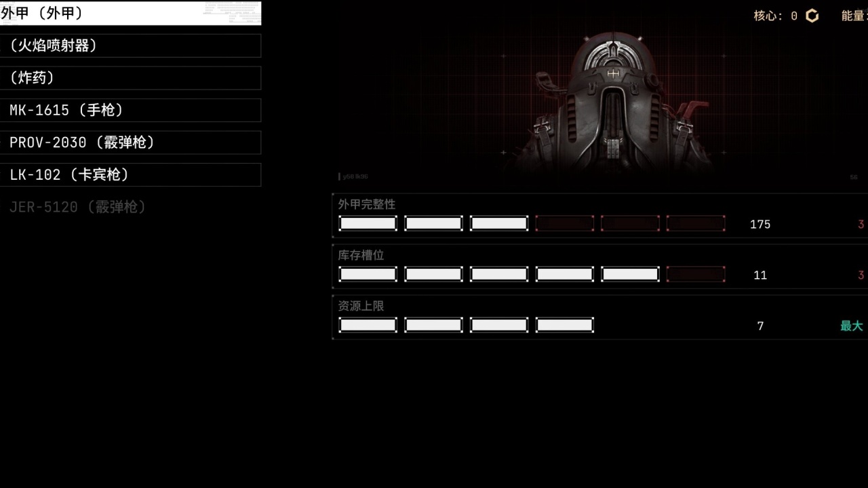Click the 库存槽位 label
Screen dimensions: 868x488
pos(361,255)
